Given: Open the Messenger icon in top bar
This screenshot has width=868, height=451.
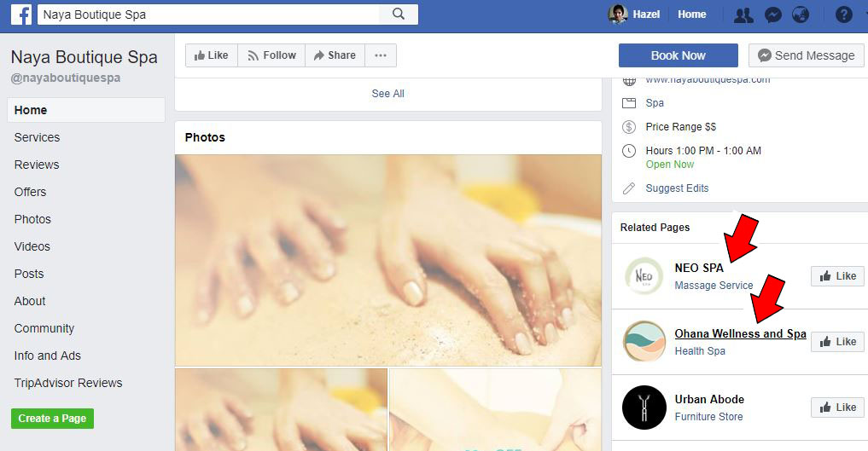Looking at the screenshot, I should click(x=772, y=15).
